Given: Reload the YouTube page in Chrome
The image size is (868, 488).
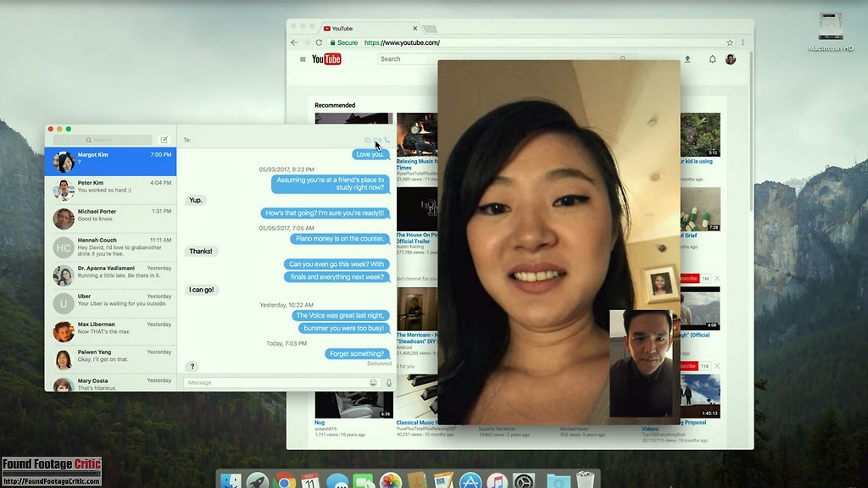Looking at the screenshot, I should coord(319,42).
